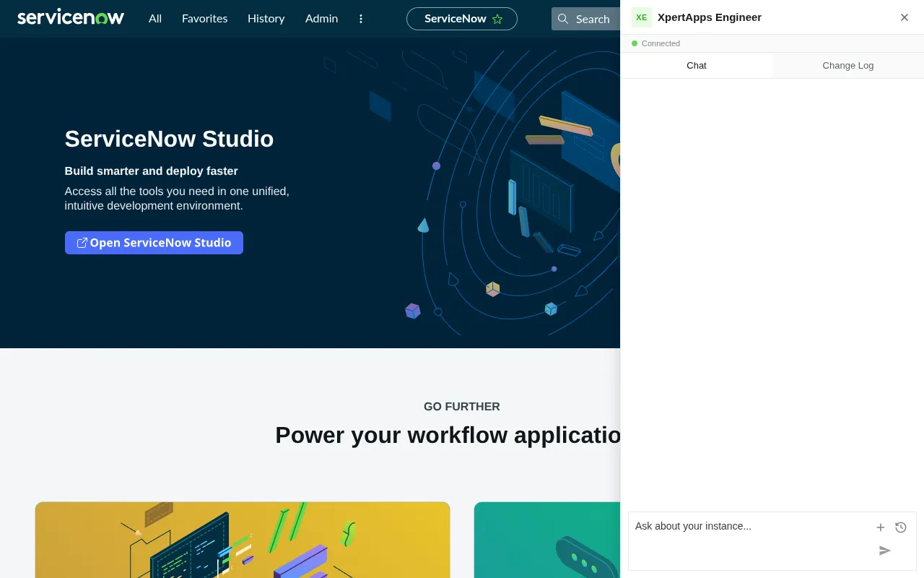
Task: Click the GO FURTHER label
Action: click(462, 407)
